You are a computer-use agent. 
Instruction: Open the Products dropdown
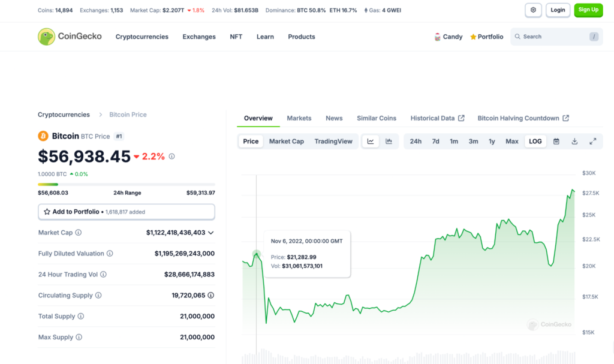pyautogui.click(x=301, y=37)
